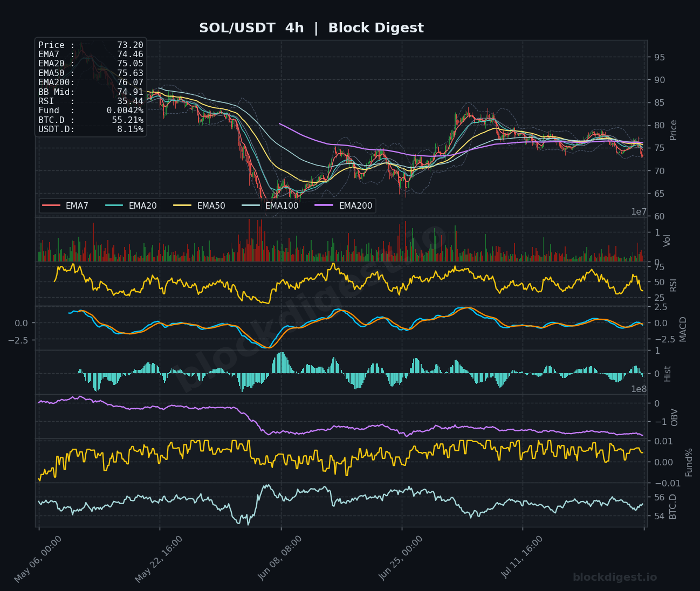Click the 70 price axis tick
The width and height of the screenshot is (700, 591).
pyautogui.click(x=659, y=171)
